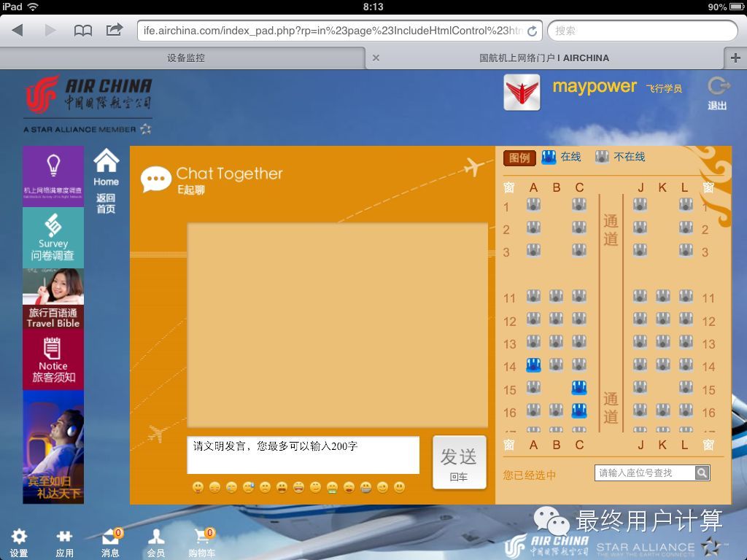Viewport: 747px width, 560px height.
Task: Open the purple lightbulb satisfaction survey tile
Action: tap(53, 176)
